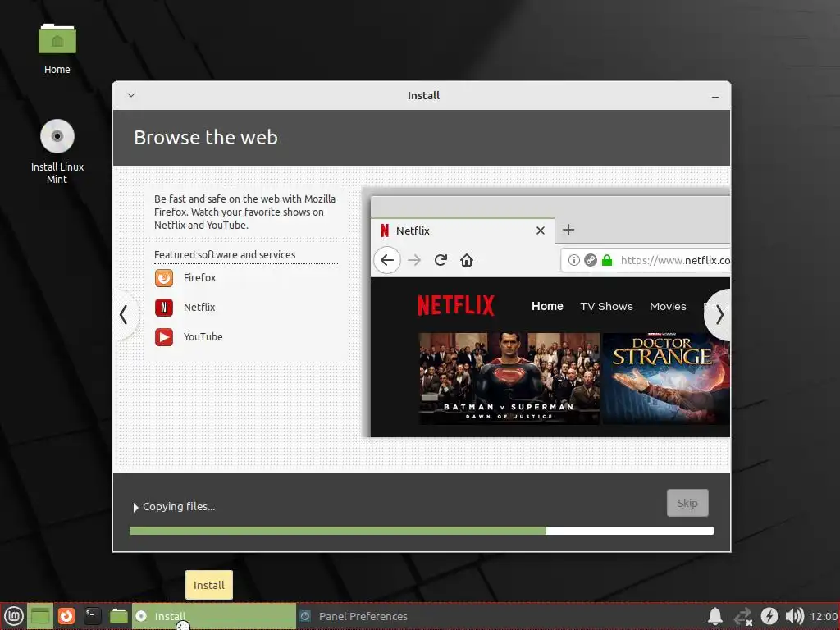Minimize the Install window
Screen dimensions: 840x630
tap(715, 97)
